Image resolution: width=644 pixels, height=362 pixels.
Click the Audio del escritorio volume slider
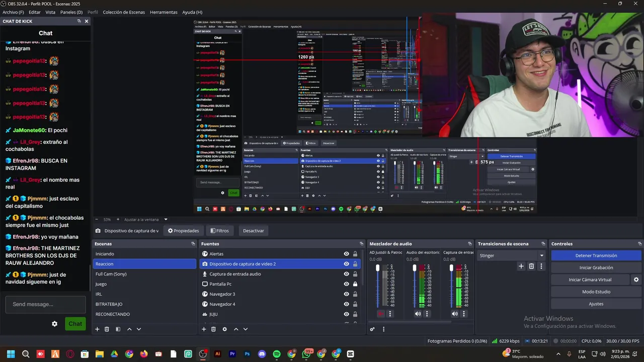pyautogui.click(x=415, y=268)
